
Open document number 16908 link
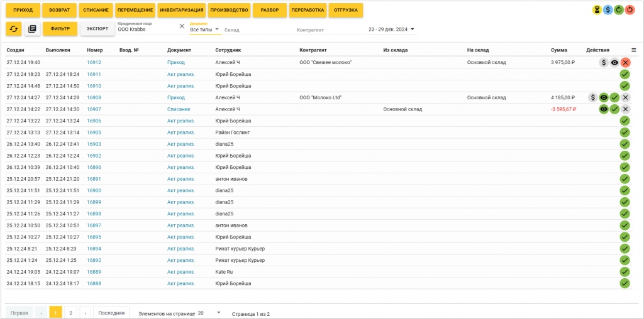click(94, 98)
